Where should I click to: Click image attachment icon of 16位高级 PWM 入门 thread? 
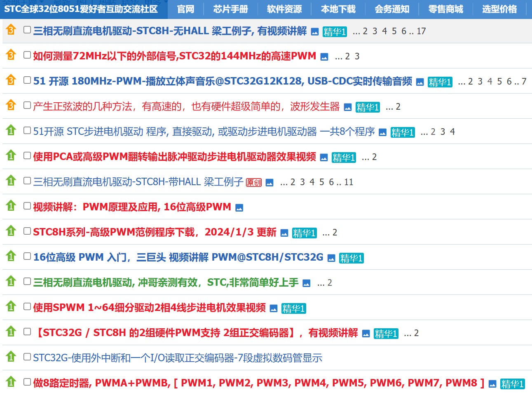[331, 258]
